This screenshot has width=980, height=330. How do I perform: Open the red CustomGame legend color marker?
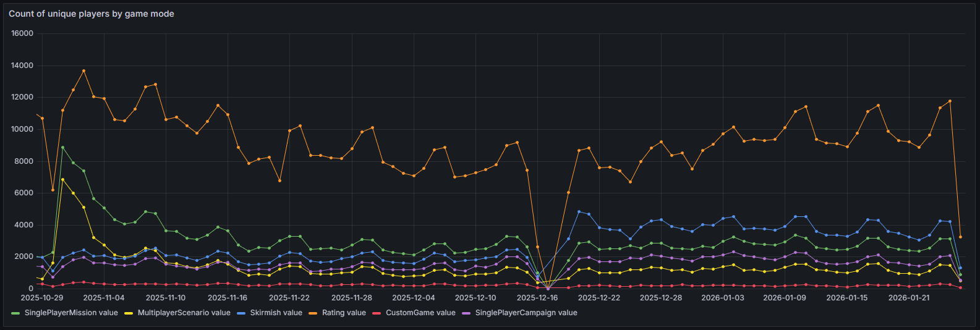point(377,313)
